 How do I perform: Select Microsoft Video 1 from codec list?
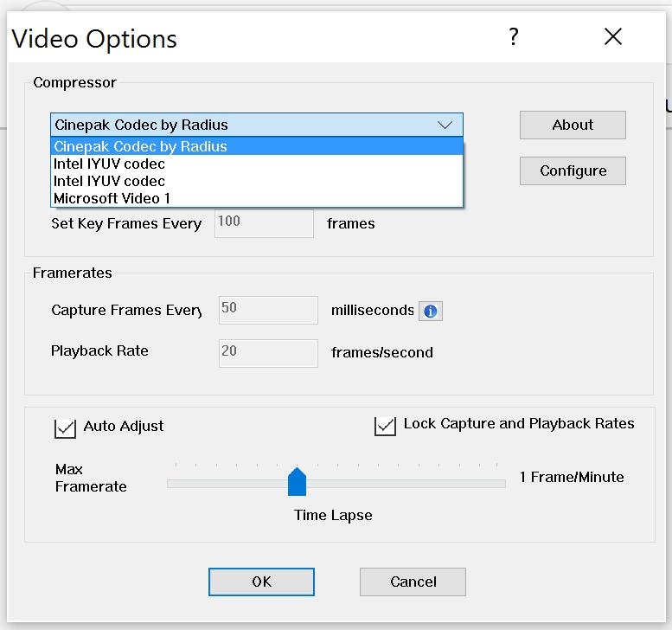[x=112, y=198]
